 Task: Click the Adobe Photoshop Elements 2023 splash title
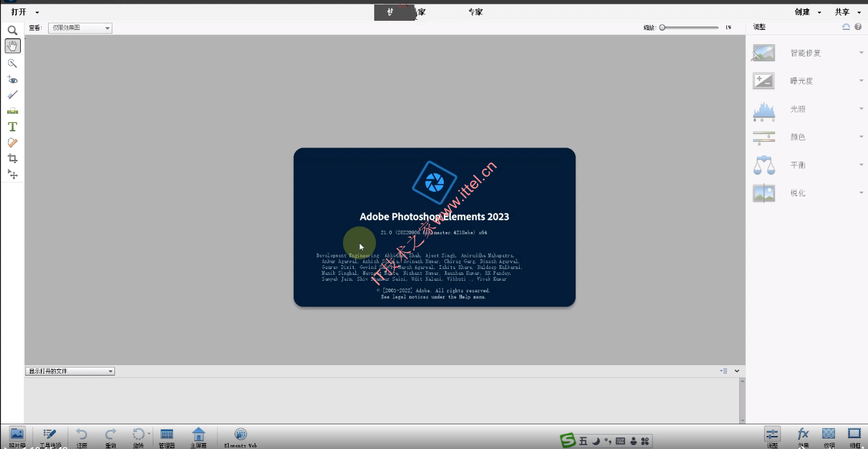(434, 216)
